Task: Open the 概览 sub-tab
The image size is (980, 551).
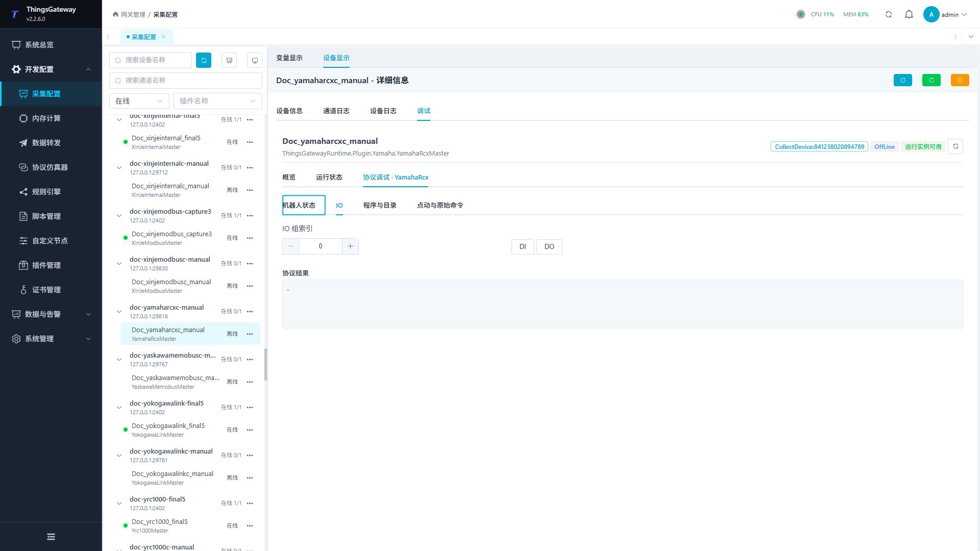Action: [x=289, y=177]
